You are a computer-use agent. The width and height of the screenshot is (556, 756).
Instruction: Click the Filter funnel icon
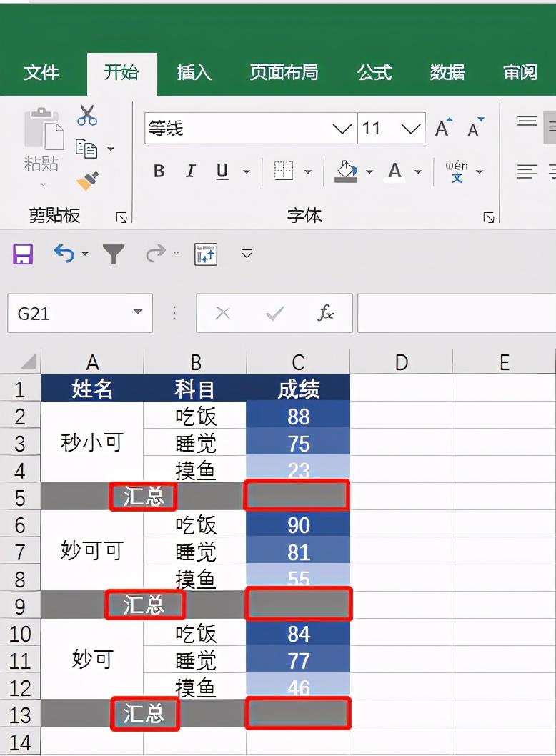(114, 254)
